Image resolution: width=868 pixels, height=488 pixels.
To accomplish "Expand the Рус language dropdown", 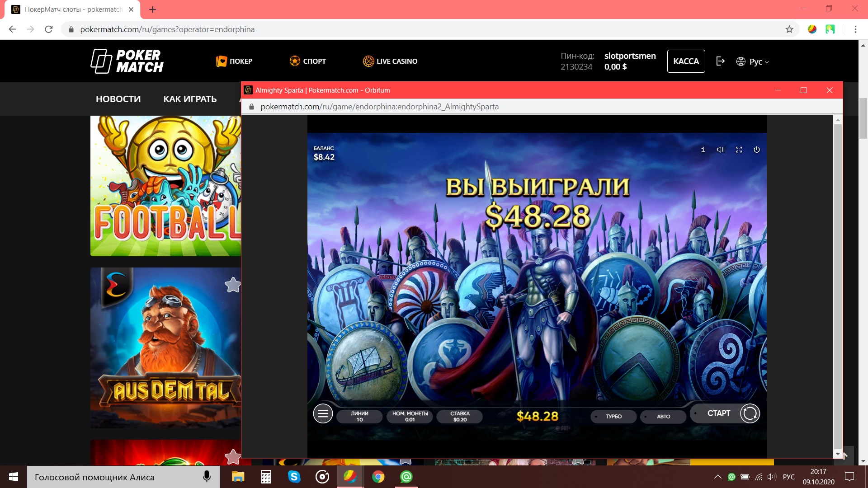I will point(752,61).
